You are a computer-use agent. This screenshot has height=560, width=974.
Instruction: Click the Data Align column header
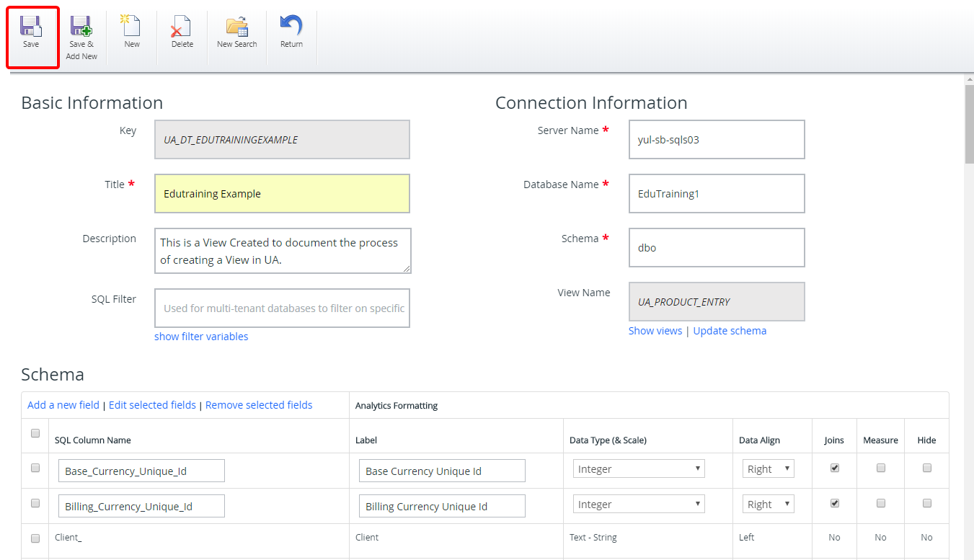click(x=759, y=440)
